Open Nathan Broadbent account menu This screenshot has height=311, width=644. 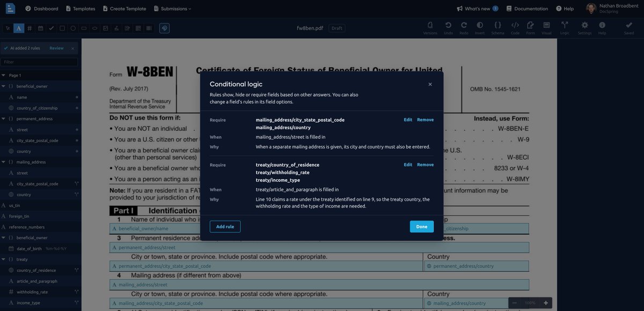pyautogui.click(x=613, y=9)
